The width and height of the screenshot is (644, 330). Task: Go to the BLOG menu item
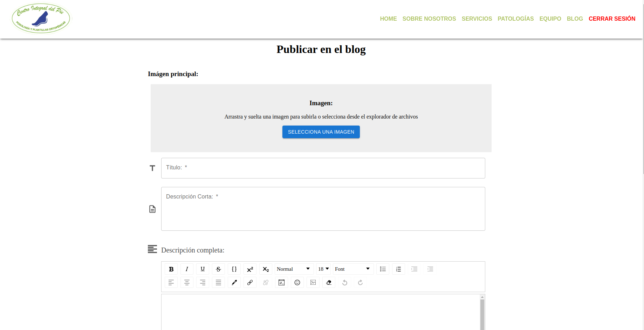[575, 19]
